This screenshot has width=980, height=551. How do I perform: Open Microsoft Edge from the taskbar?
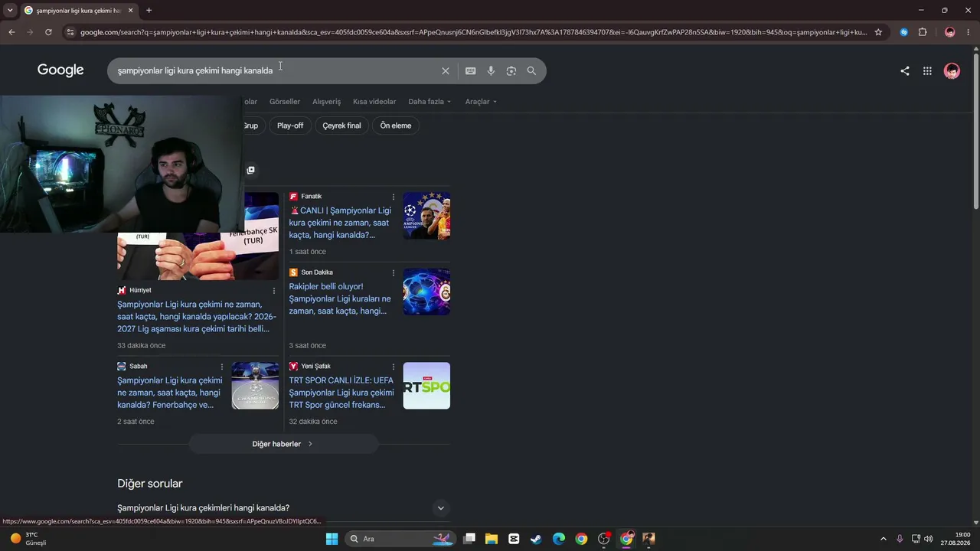(x=559, y=539)
